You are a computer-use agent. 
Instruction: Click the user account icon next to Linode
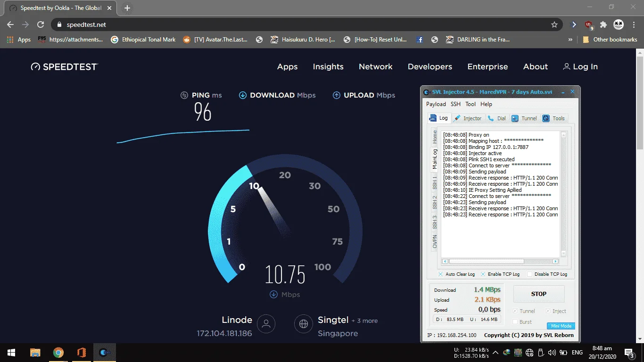266,324
